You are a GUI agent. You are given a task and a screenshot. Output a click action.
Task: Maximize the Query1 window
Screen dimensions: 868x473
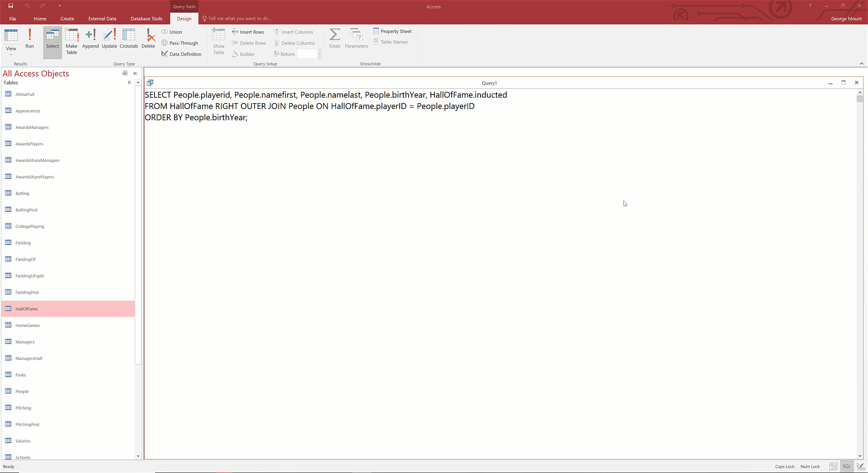[x=844, y=83]
